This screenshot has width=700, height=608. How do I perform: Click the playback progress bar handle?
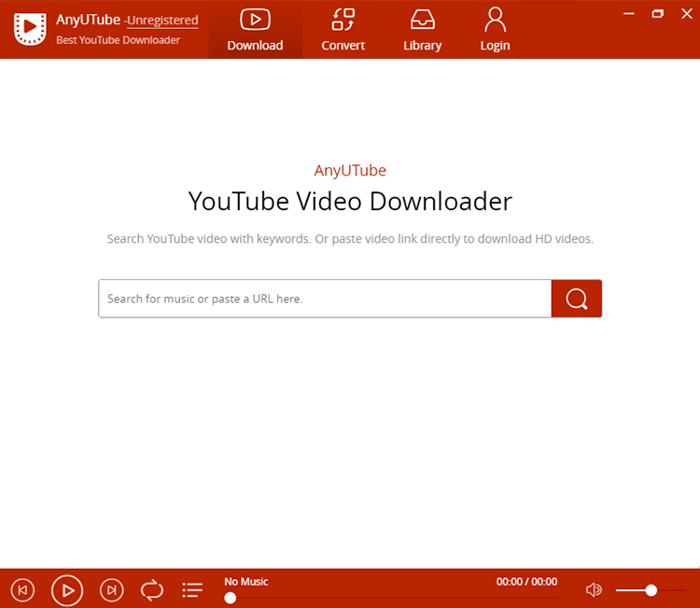point(231,598)
